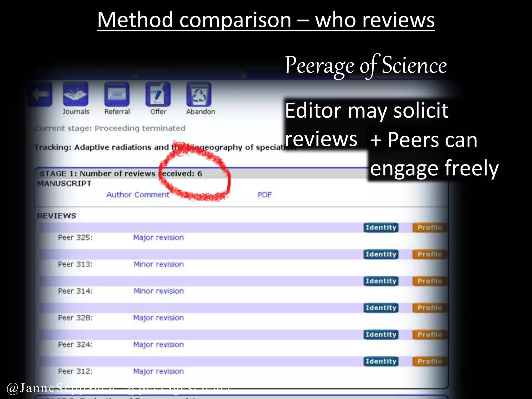Image resolution: width=532 pixels, height=399 pixels.
Task: Open the Journals book icon
Action: click(x=76, y=94)
